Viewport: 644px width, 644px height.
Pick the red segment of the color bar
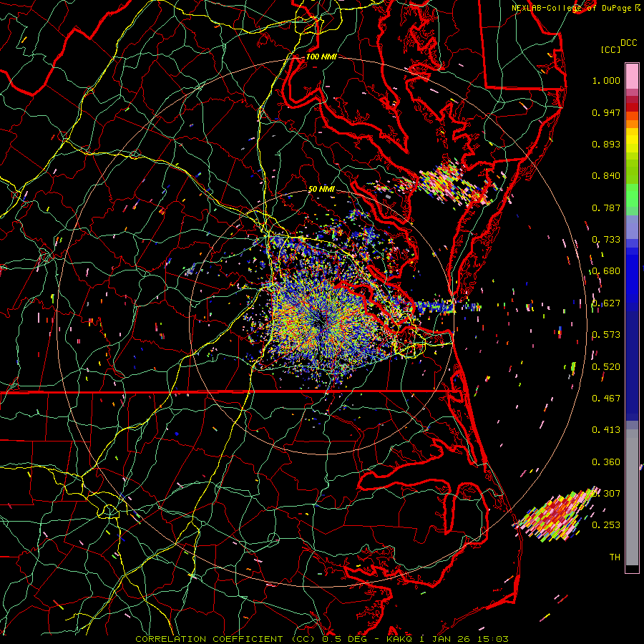coord(632,107)
